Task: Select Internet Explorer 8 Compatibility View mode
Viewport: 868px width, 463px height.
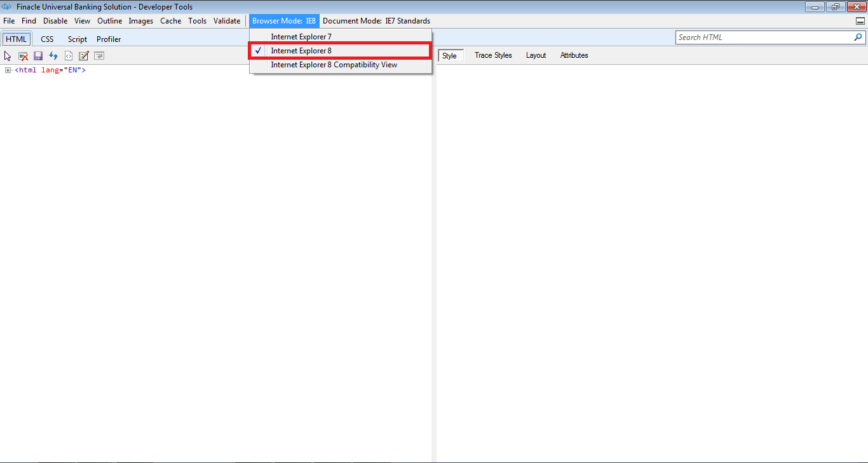Action: point(333,64)
